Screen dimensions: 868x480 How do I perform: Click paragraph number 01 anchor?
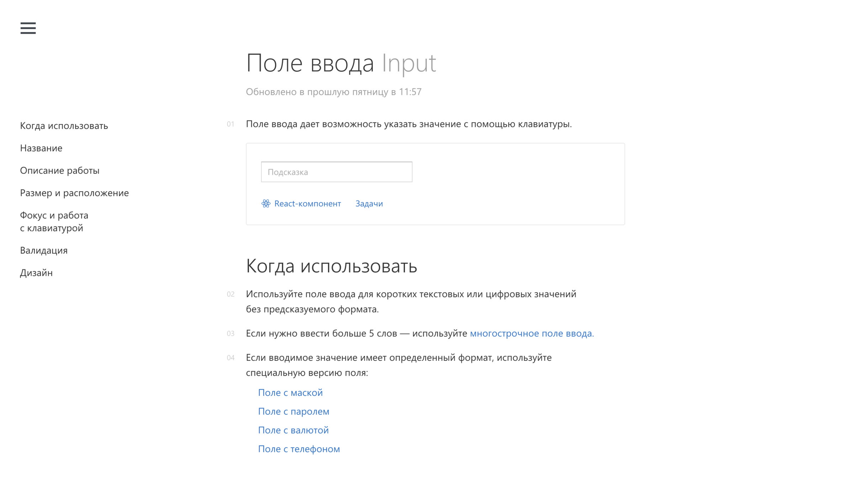click(x=231, y=124)
